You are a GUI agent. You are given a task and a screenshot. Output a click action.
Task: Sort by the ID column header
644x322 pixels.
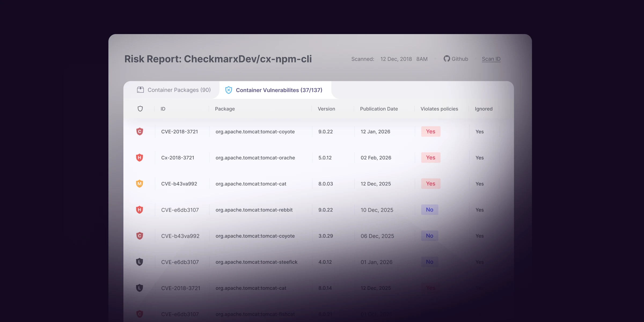point(163,109)
